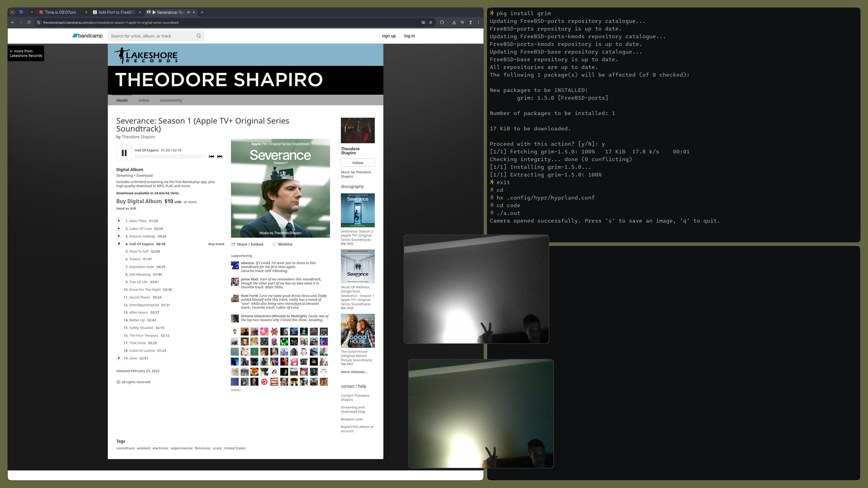Image resolution: width=868 pixels, height=488 pixels.
Task: Go to previous track in player
Action: tap(211, 156)
